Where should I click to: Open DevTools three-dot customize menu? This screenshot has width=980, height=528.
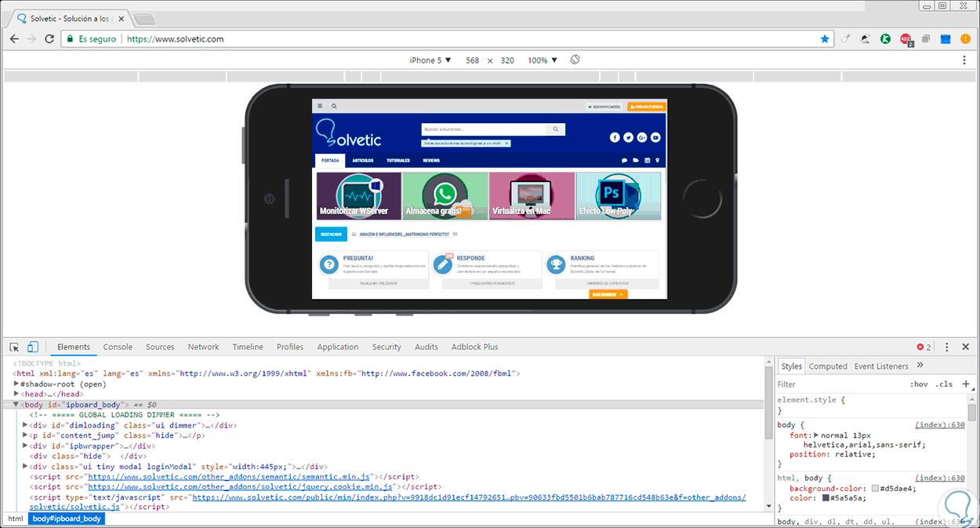(x=946, y=347)
